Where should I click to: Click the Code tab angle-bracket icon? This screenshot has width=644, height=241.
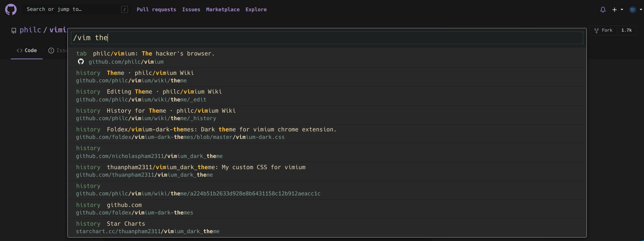pyautogui.click(x=19, y=50)
